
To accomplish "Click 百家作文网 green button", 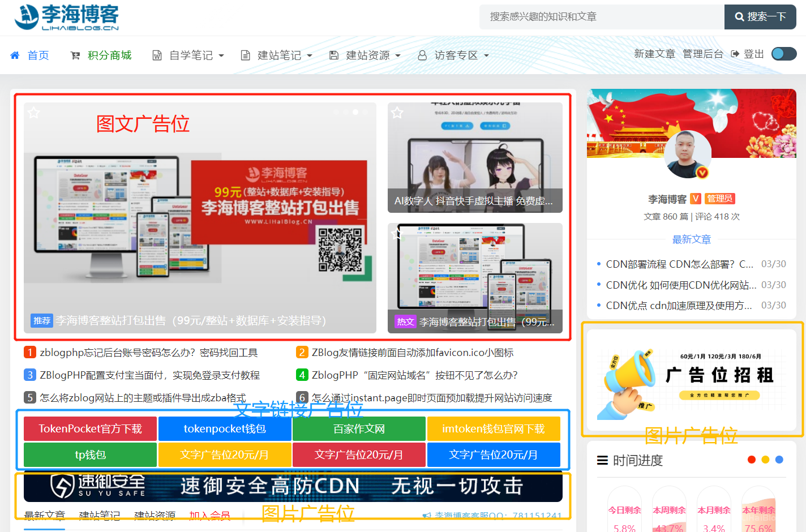I will 359,428.
